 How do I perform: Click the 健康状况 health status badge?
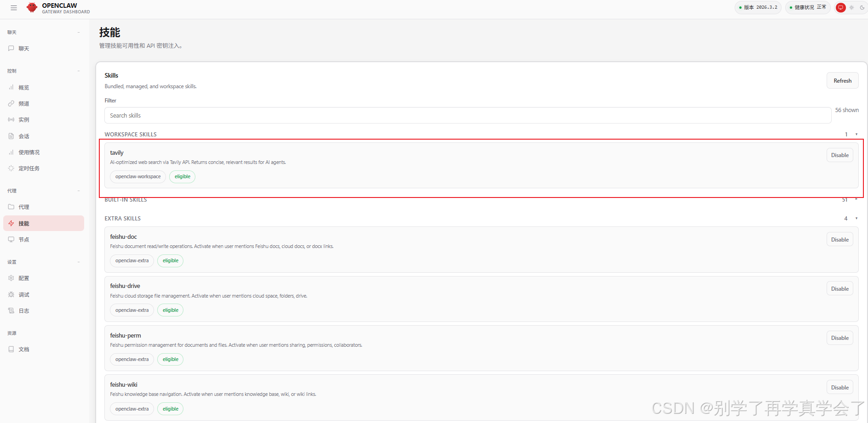[807, 7]
